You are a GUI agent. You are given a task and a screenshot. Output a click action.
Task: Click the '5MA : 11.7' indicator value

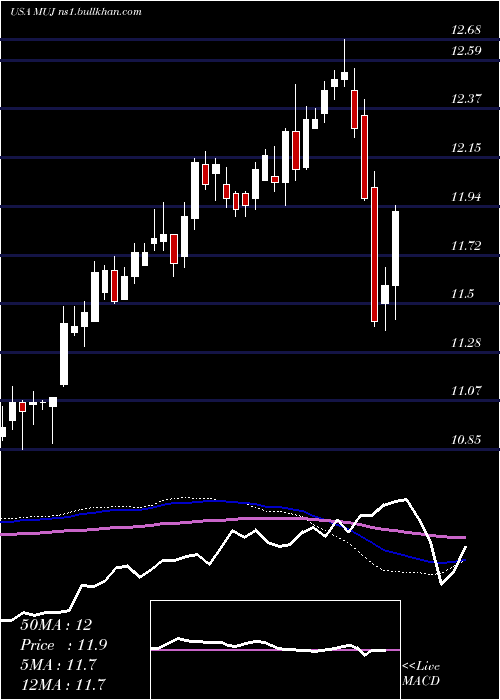tap(58, 665)
